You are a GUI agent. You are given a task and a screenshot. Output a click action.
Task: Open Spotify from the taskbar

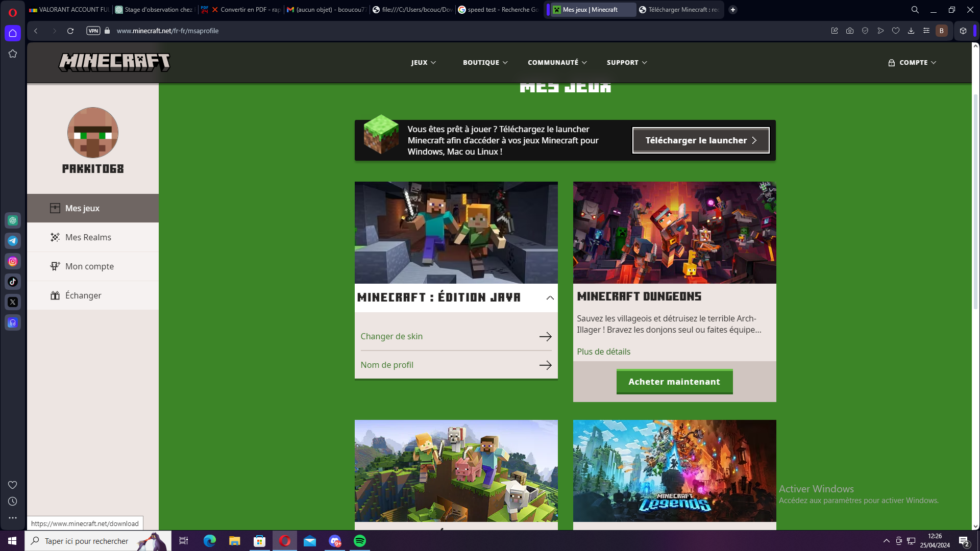360,541
